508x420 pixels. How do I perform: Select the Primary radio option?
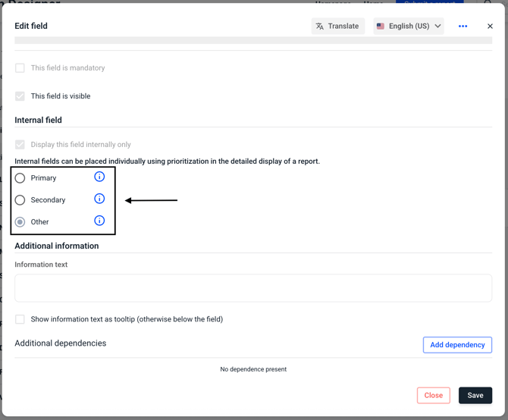click(x=20, y=178)
